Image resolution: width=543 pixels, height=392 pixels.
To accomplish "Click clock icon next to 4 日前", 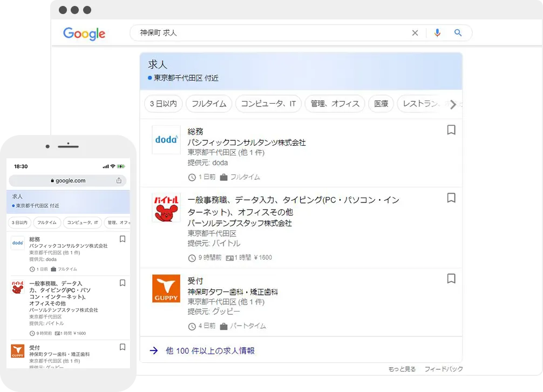I will [x=192, y=326].
